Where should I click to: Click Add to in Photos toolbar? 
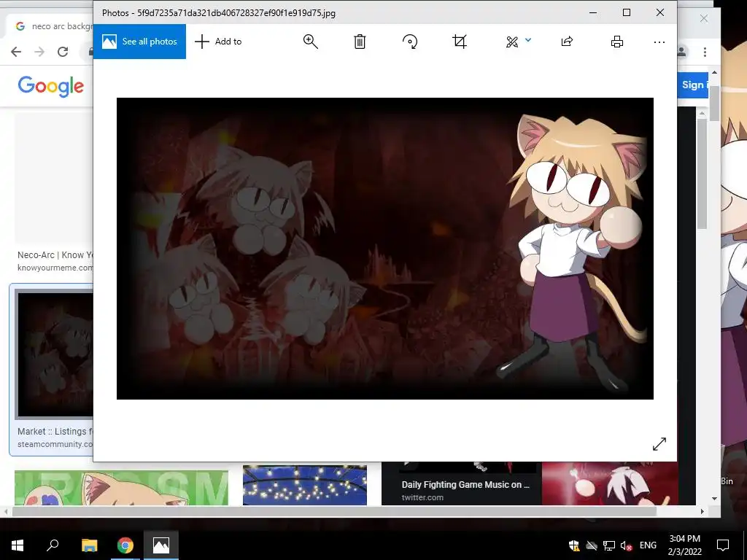tap(218, 42)
